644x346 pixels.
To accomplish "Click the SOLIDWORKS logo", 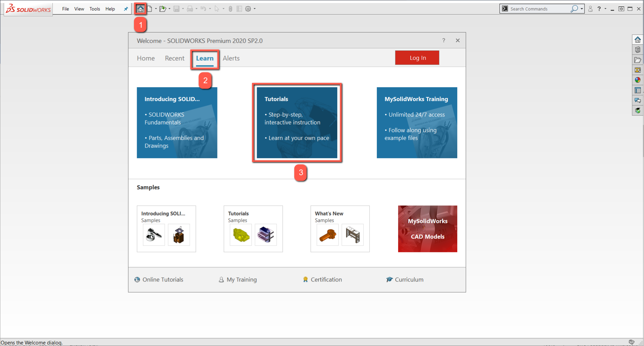I will tap(28, 9).
